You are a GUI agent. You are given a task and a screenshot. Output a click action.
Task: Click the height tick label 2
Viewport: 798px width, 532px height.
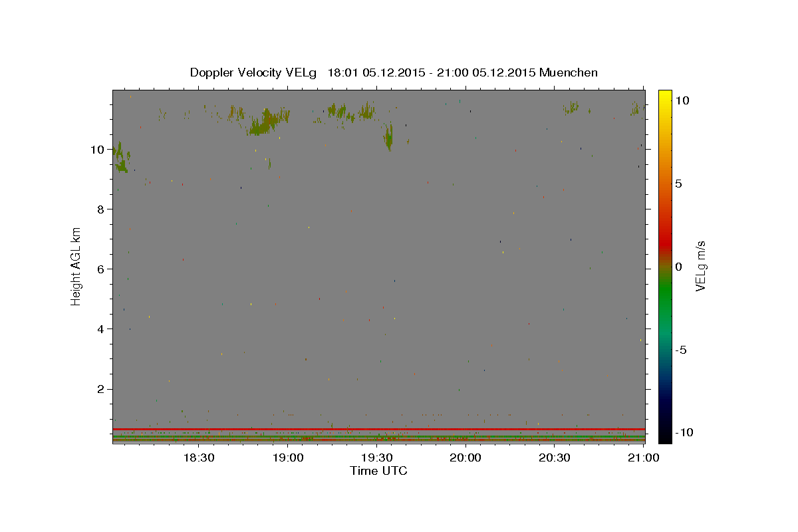(100, 389)
